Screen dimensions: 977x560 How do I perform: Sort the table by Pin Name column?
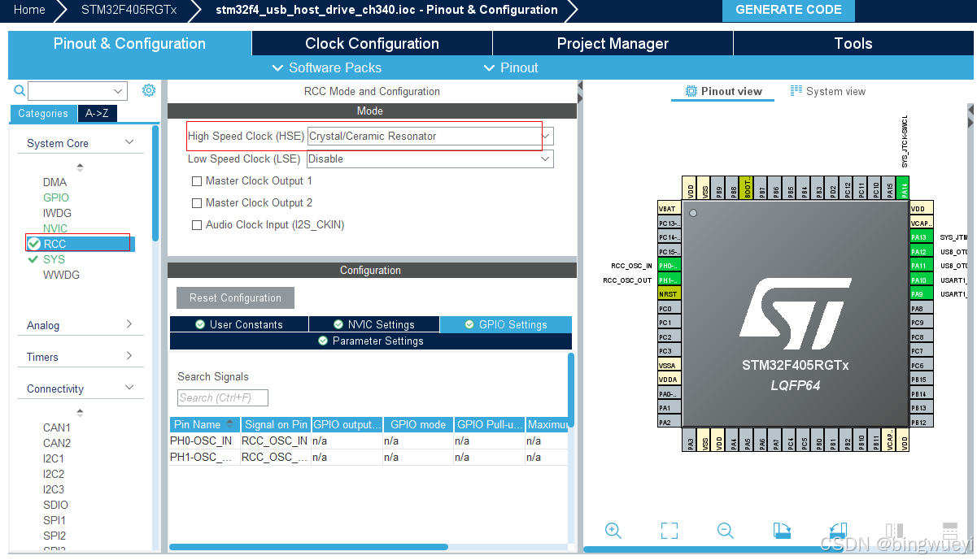coord(204,424)
